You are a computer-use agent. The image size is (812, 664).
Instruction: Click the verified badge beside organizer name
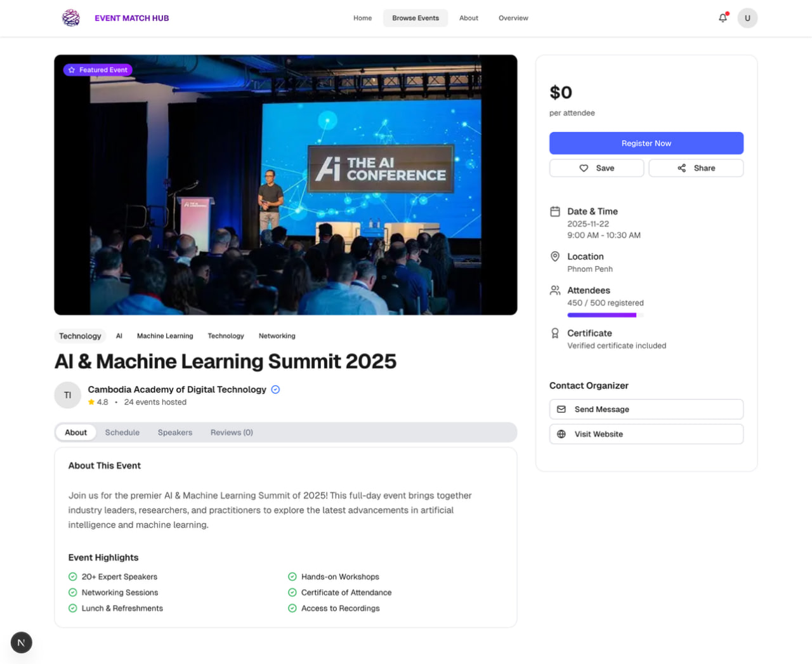pos(275,390)
